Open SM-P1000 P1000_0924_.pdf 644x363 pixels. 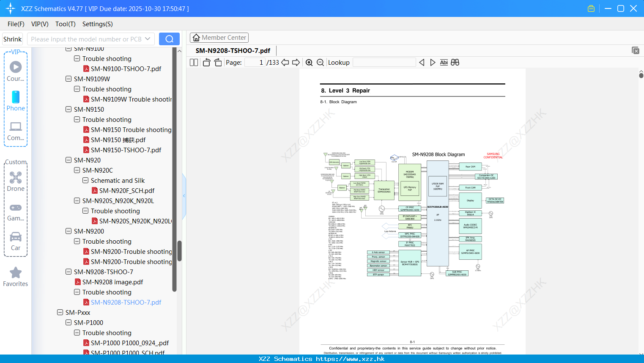[130, 343]
